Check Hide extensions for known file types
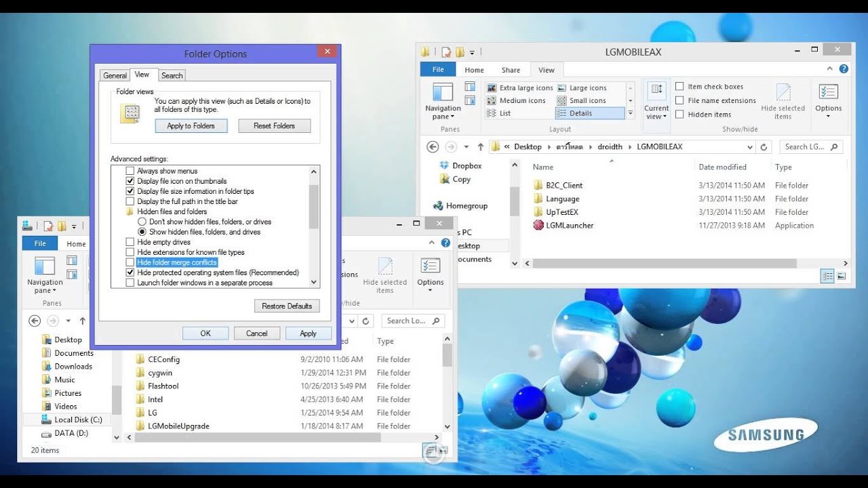868x488 pixels. (130, 252)
